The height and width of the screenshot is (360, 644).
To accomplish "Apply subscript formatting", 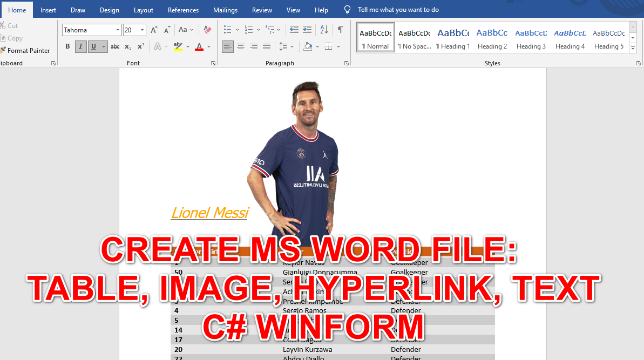I will 127,46.
